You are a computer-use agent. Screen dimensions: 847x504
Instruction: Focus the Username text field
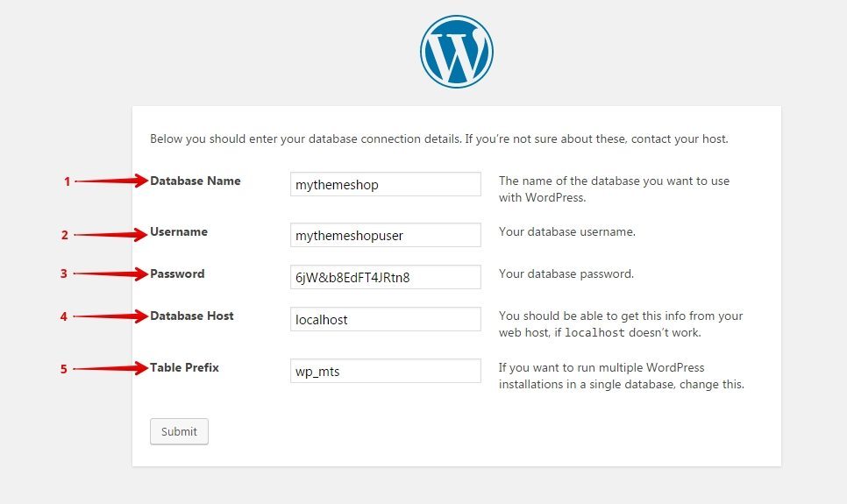pyautogui.click(x=385, y=235)
